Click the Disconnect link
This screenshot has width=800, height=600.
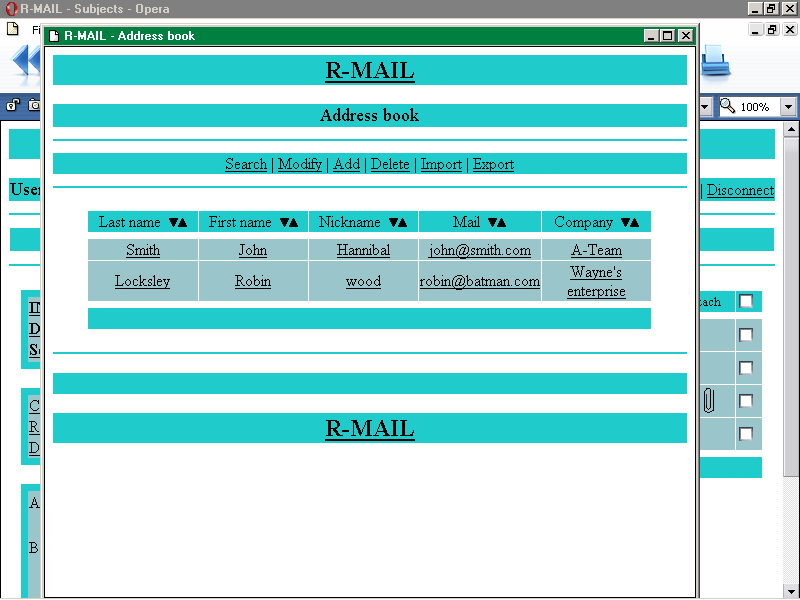pyautogui.click(x=740, y=190)
